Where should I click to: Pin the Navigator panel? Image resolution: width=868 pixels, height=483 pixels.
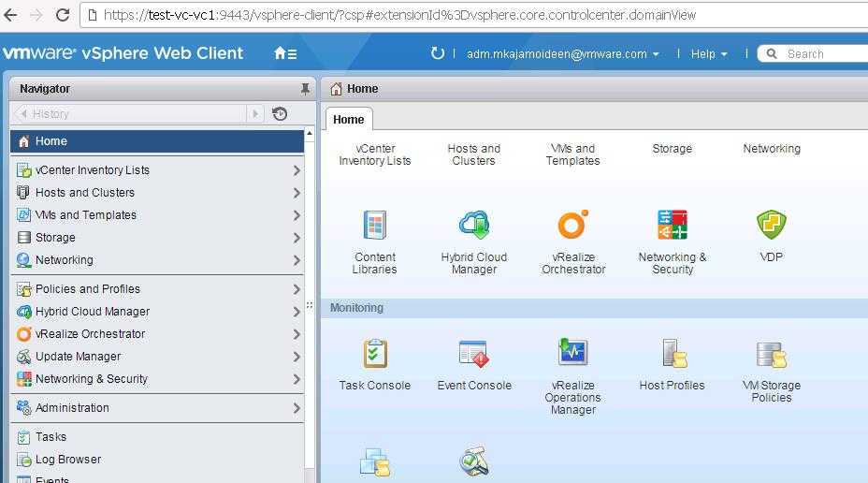tap(304, 89)
